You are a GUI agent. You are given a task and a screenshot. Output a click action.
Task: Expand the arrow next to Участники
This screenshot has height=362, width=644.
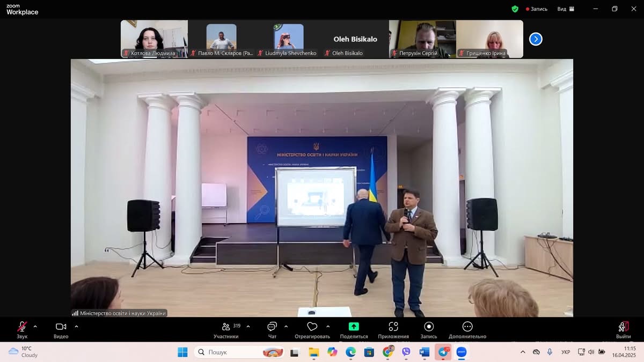(248, 326)
